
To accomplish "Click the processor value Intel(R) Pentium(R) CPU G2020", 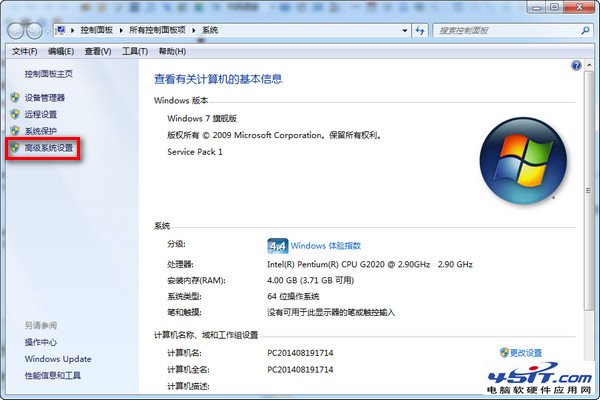I will tap(370, 264).
